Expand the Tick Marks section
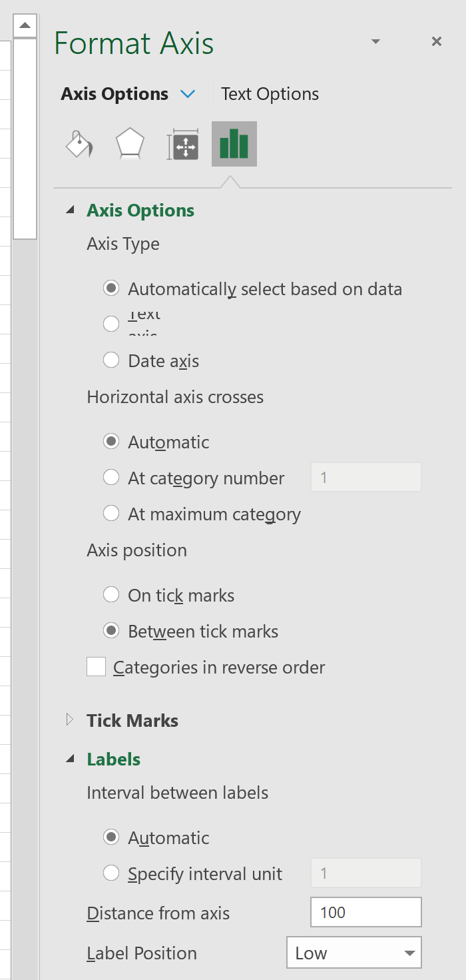The image size is (466, 980). pyautogui.click(x=70, y=720)
